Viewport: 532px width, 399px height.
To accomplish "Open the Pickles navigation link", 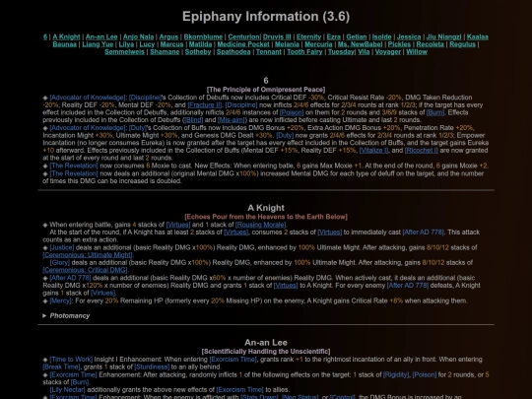I will tap(399, 44).
